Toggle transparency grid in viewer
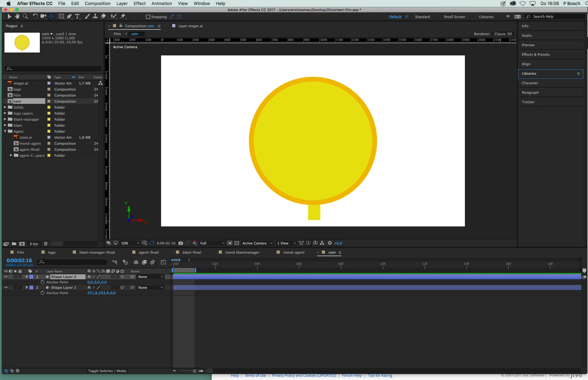Viewport: 588px width, 380px height. (237, 243)
